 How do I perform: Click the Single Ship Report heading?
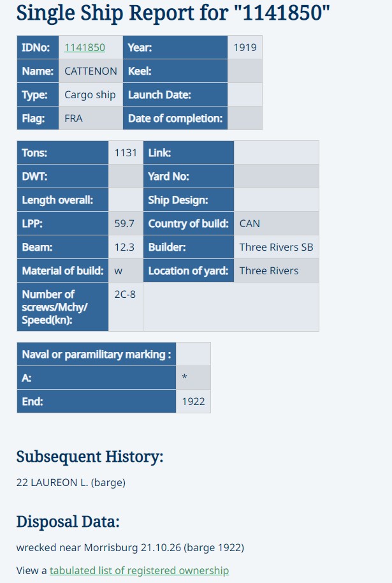173,13
